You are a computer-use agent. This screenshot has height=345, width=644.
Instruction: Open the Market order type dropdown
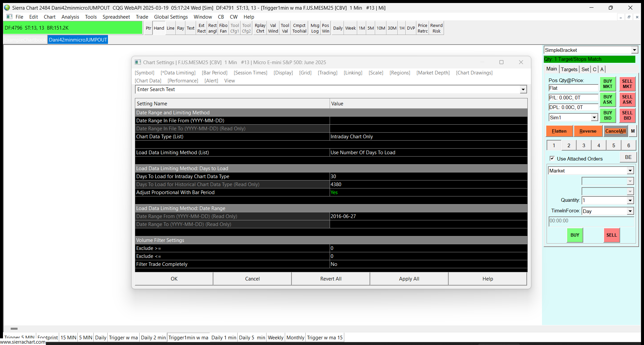click(x=630, y=171)
